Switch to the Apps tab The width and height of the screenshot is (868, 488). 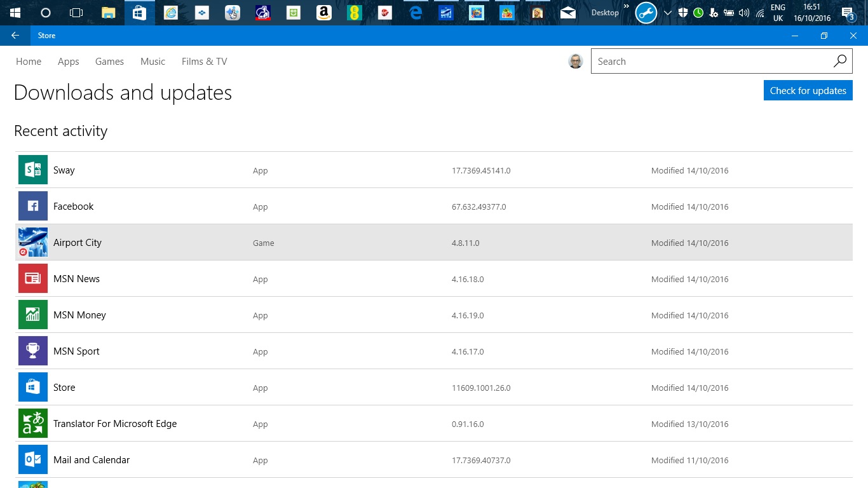(x=69, y=62)
